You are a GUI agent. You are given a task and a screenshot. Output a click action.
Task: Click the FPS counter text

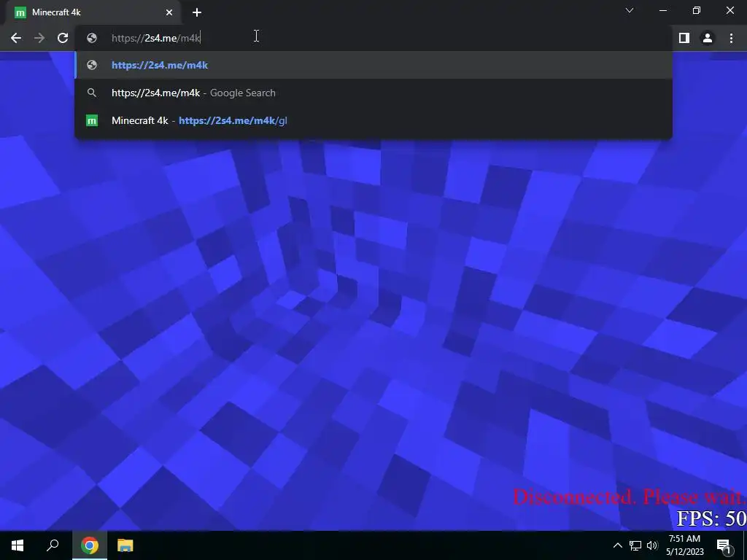click(711, 518)
